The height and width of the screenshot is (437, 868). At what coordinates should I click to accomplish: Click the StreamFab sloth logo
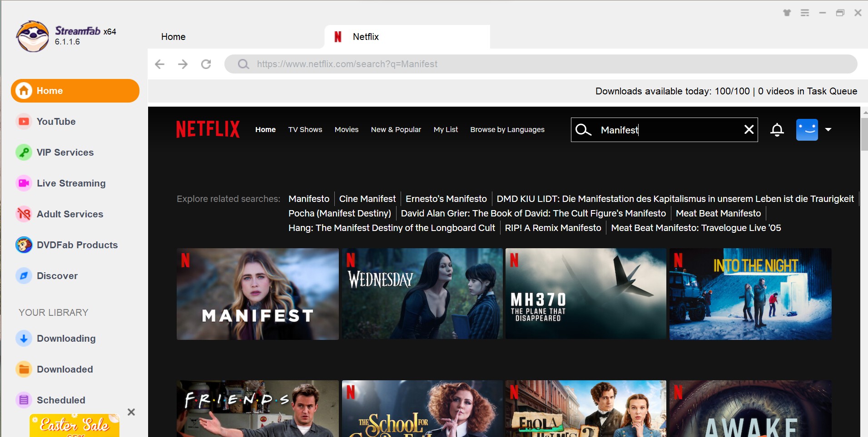[x=32, y=36]
